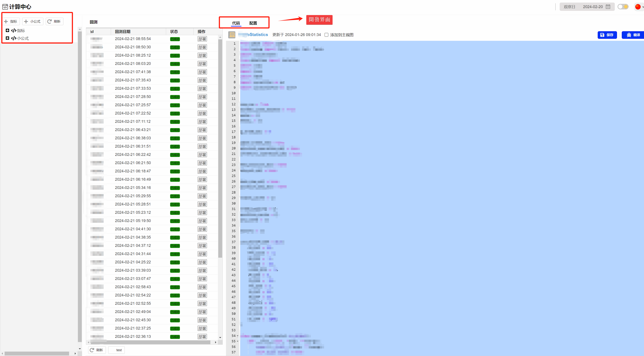Screen dimensions: 644x356
Task: Click 已成功 status badge for 2024-02-21 02:58:43
Action: 175,287
